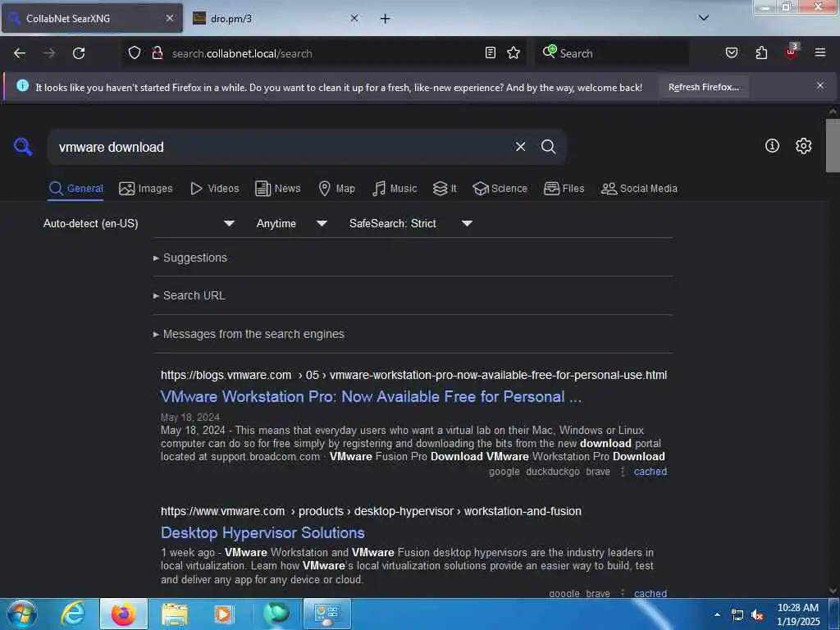Switch to Social Media category
The width and height of the screenshot is (840, 630).
click(639, 189)
